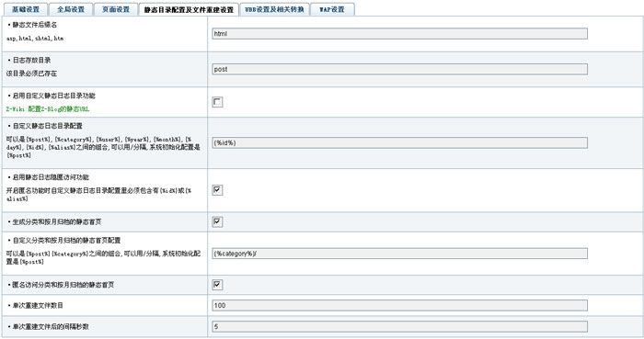
Task: Click the description starting 开启匿名功能时
Action: [x=98, y=195]
